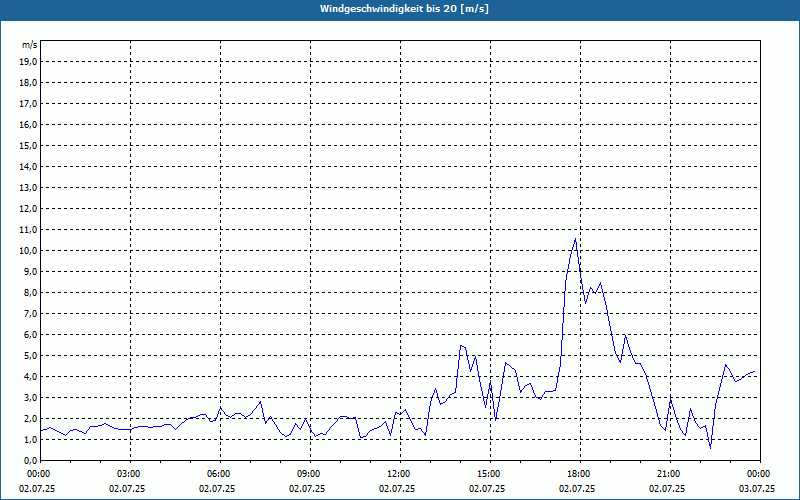Screen dimensions: 800x500
Task: Click the 7,0 y-axis label
Action: point(30,313)
